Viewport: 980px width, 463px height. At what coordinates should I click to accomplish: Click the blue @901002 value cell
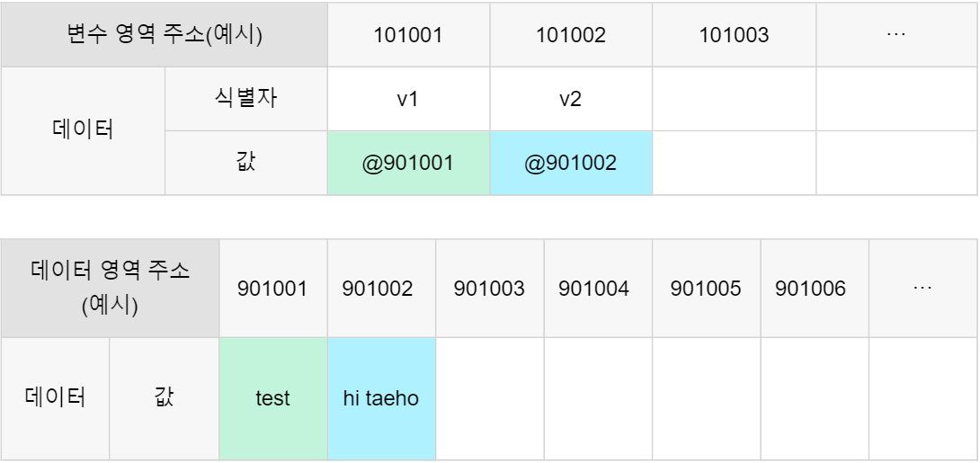[x=571, y=163]
